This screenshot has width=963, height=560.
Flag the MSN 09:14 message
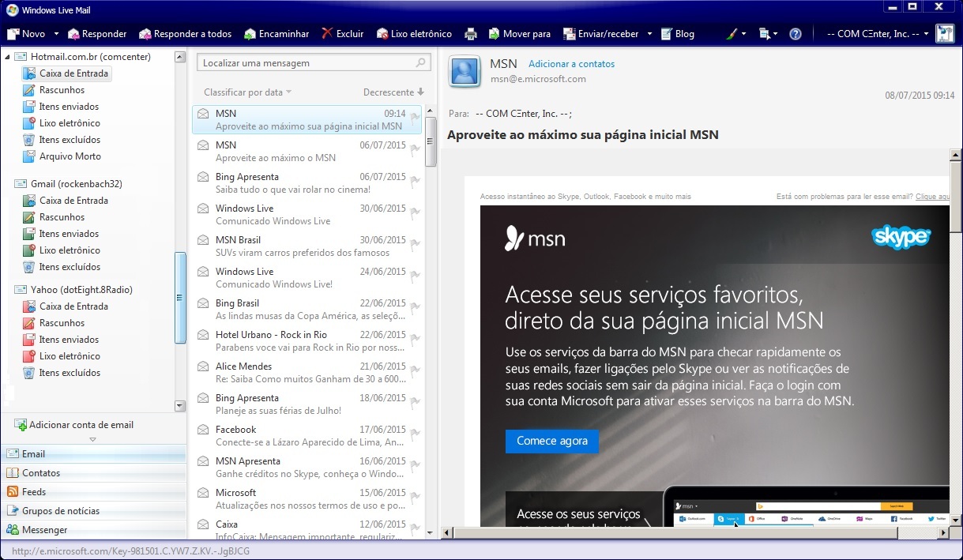[x=416, y=118]
